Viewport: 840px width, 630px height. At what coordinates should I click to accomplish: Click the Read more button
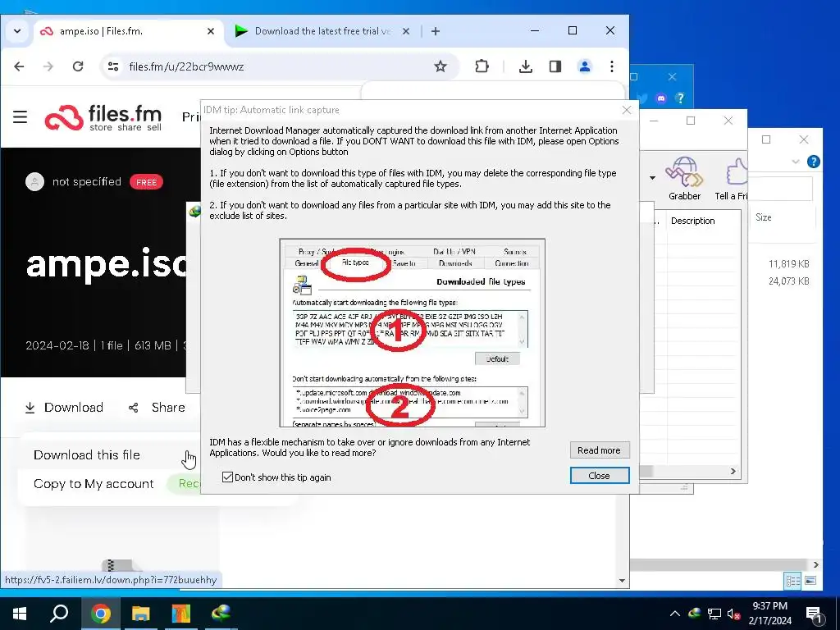tap(599, 450)
